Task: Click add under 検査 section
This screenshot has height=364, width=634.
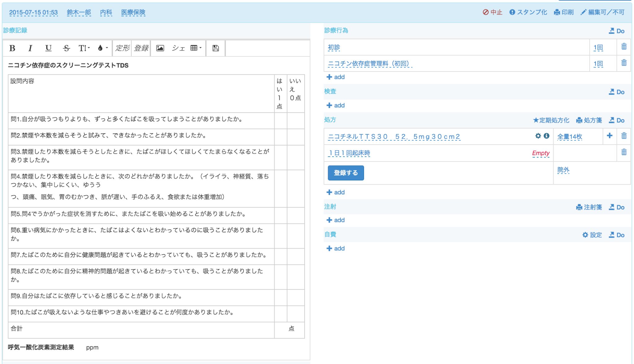Action: click(x=336, y=105)
